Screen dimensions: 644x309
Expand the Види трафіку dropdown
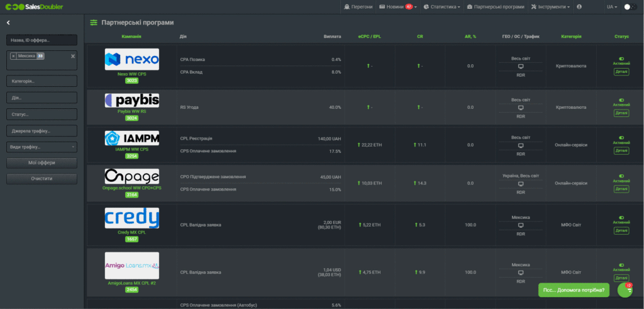click(42, 147)
